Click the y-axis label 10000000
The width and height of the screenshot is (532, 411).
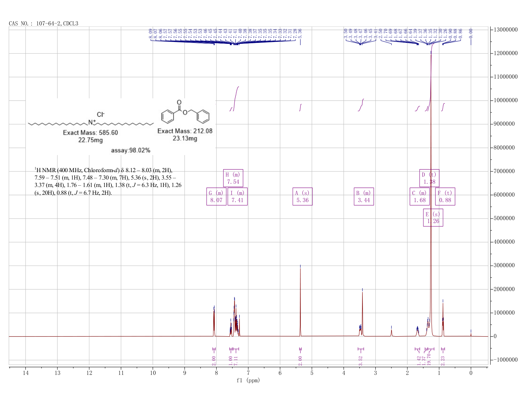tap(505, 100)
